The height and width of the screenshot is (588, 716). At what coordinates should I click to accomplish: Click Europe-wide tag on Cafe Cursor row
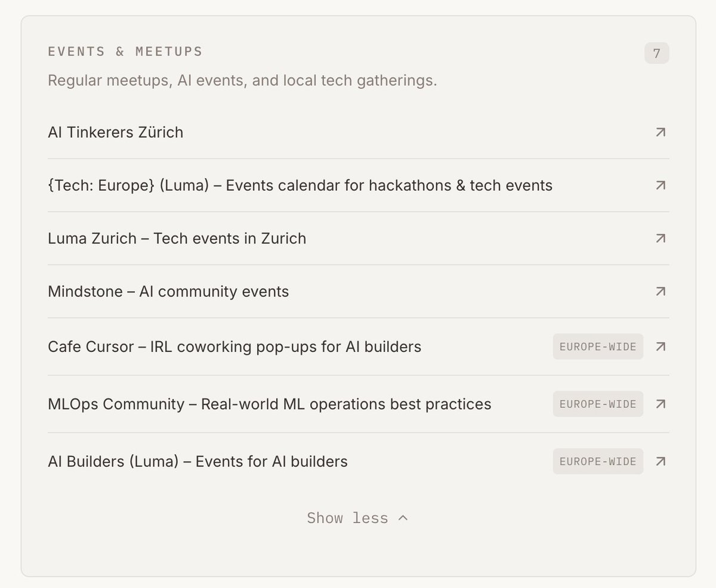click(598, 346)
